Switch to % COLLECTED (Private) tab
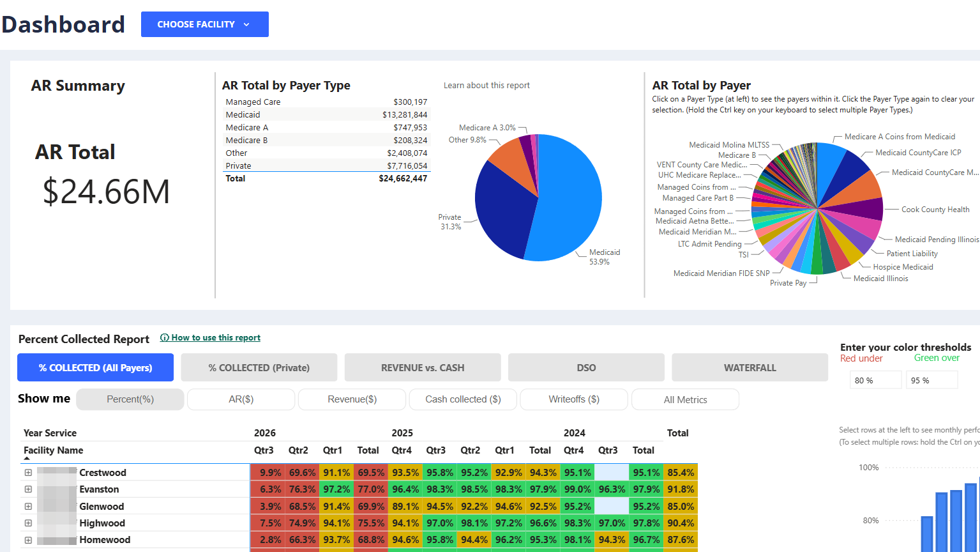Screen dimensions: 980x552 click(259, 367)
